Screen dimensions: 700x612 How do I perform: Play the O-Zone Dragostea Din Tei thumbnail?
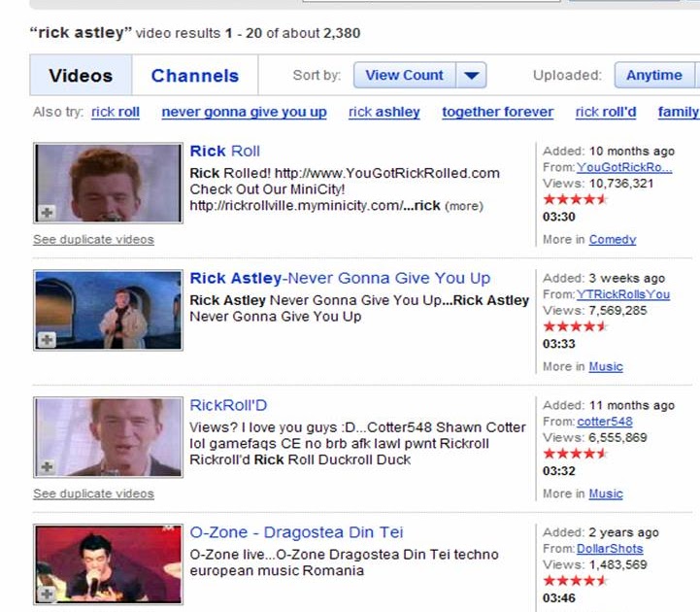point(108,564)
